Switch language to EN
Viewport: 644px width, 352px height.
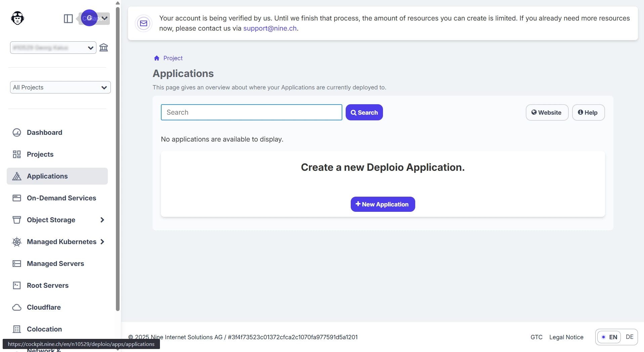pyautogui.click(x=609, y=337)
